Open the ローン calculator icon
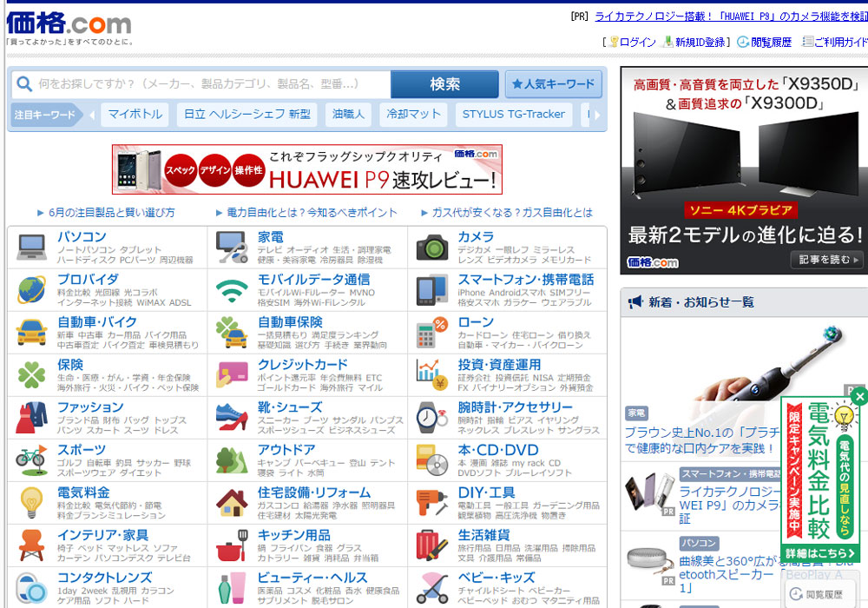 tap(431, 333)
